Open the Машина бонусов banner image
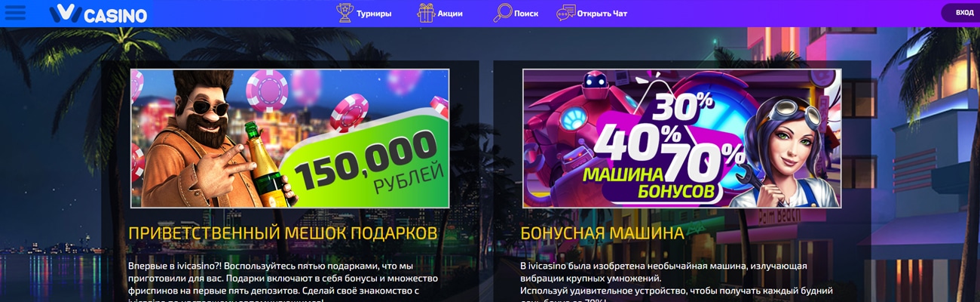Image resolution: width=980 pixels, height=302 pixels. [x=682, y=139]
